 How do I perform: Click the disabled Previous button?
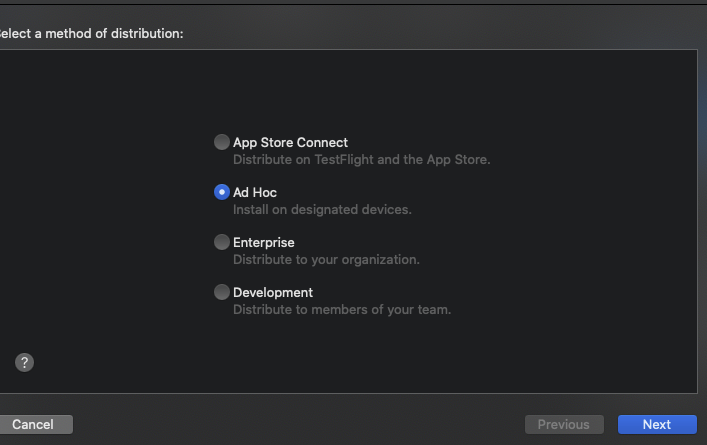point(564,424)
